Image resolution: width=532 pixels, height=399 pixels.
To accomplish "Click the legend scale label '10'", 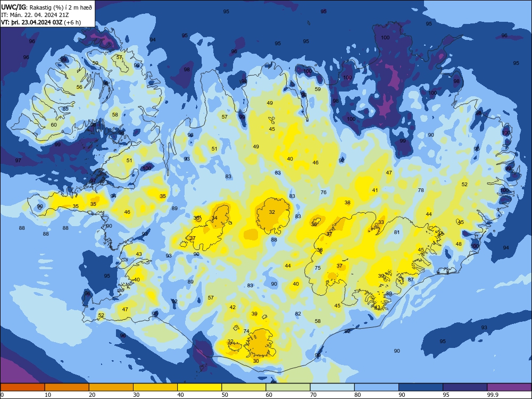I will [x=48, y=395].
